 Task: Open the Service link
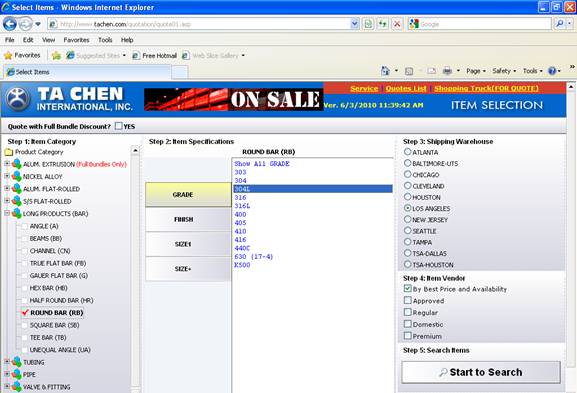click(x=364, y=88)
